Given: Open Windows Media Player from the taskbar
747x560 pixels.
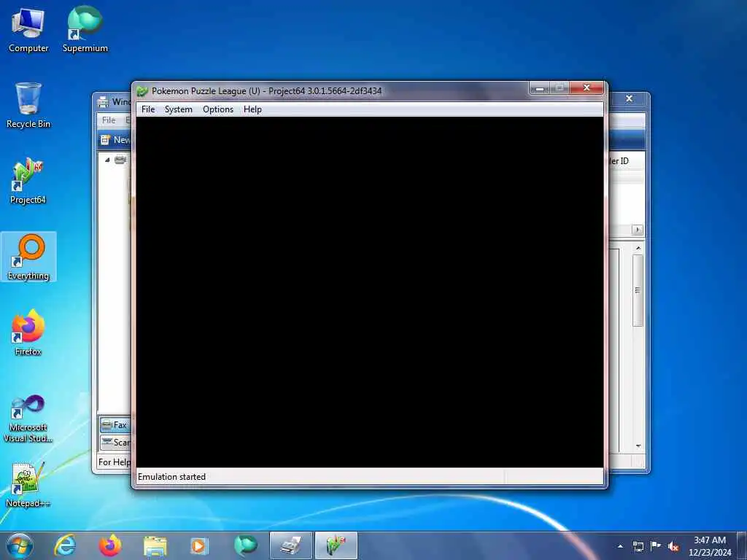Looking at the screenshot, I should pos(199,545).
